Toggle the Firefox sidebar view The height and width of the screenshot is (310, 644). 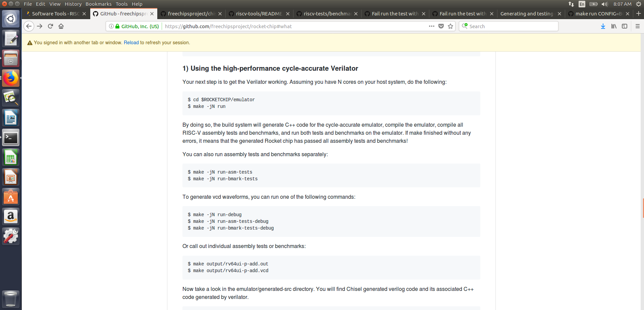625,26
